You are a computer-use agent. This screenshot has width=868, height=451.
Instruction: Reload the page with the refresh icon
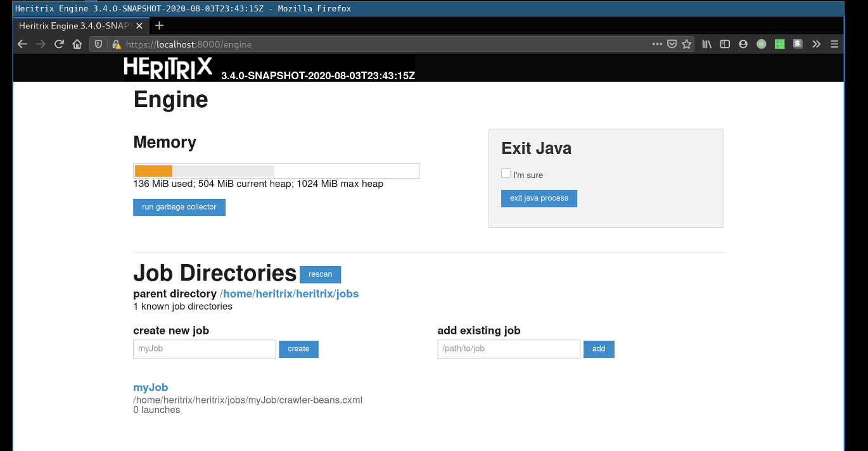59,44
